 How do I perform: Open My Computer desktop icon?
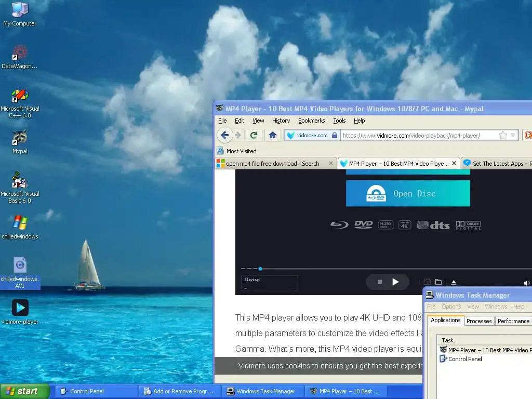coord(20,14)
